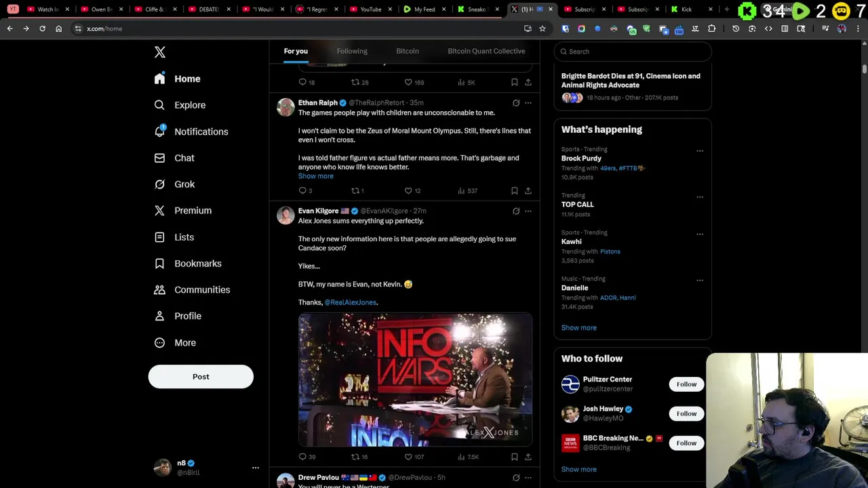Open the More menu in sidebar
The image size is (868, 488).
click(x=175, y=342)
